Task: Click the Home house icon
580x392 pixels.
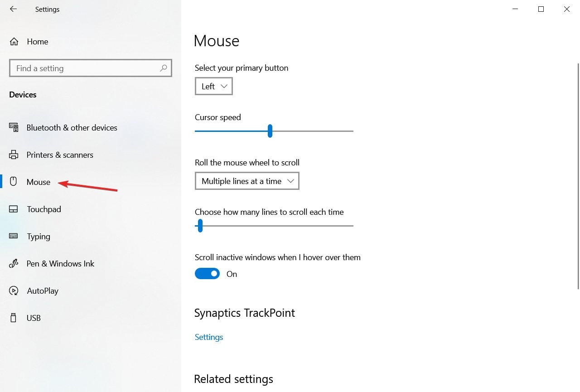Action: (14, 42)
